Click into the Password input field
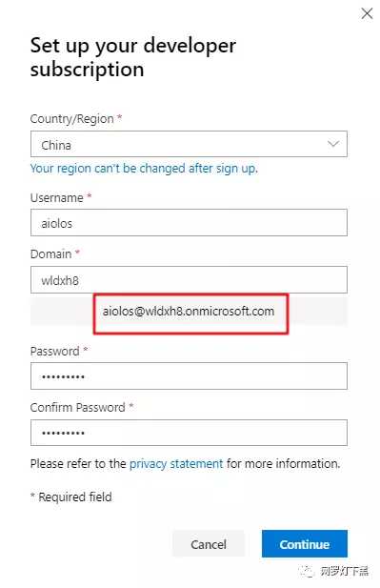Image resolution: width=380 pixels, height=588 pixels. [x=189, y=376]
